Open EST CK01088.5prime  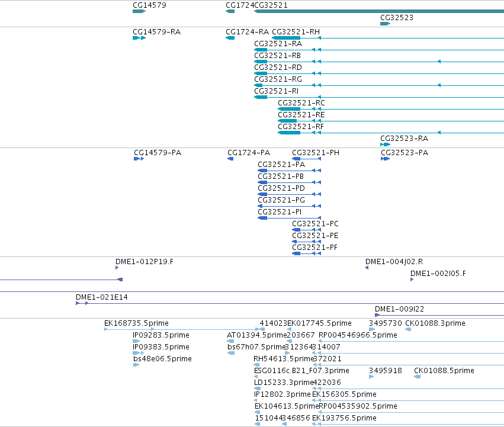tap(444, 371)
